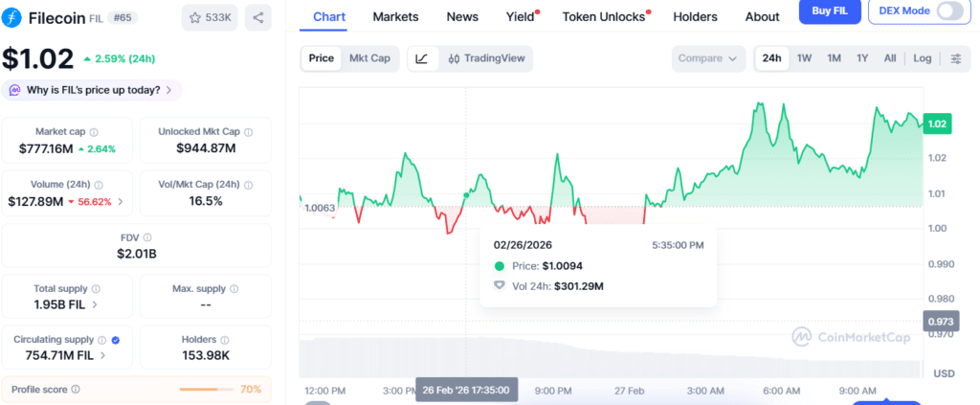Toggle Log scale on chart
980x405 pixels.
click(923, 58)
